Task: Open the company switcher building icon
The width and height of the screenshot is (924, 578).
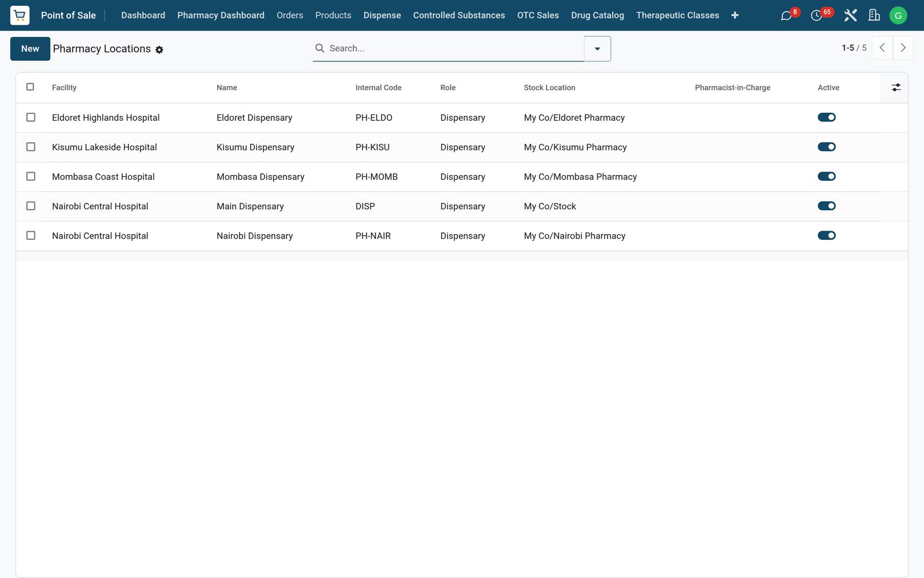Action: coord(874,16)
